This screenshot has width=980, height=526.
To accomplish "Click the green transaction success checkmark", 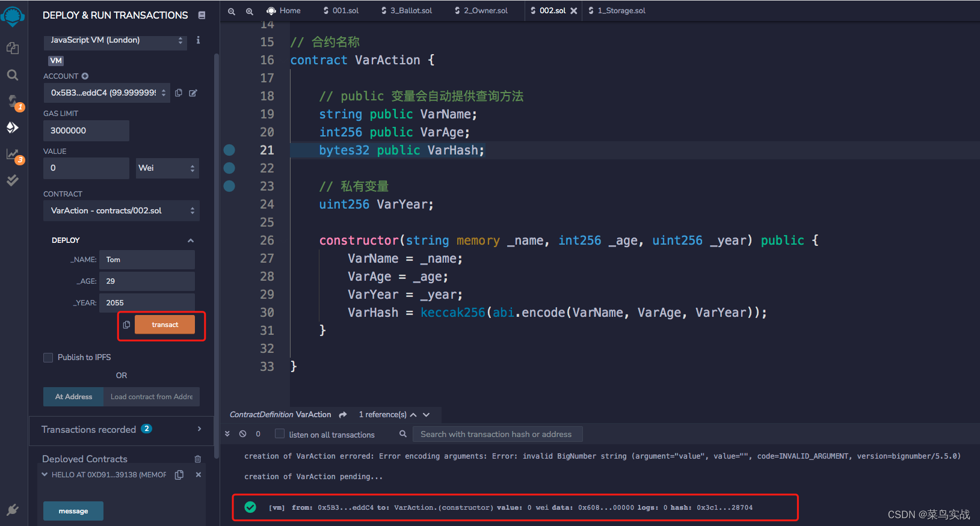I will click(x=250, y=507).
